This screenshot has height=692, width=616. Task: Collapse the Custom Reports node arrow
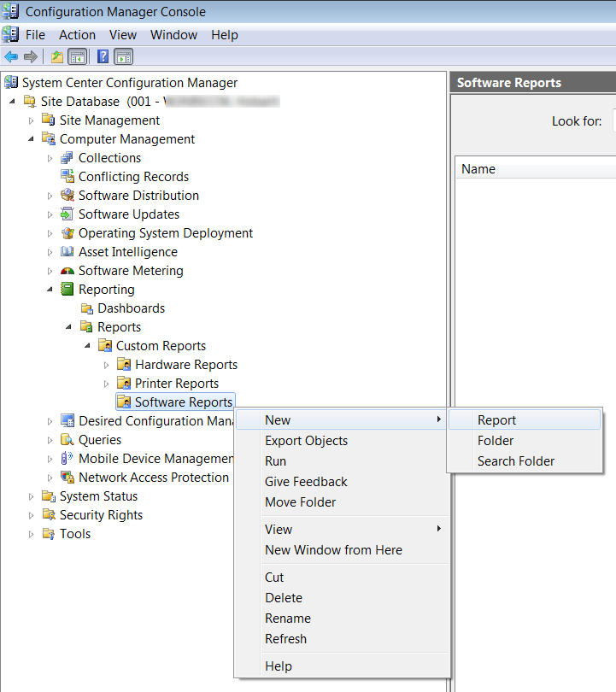(x=87, y=346)
